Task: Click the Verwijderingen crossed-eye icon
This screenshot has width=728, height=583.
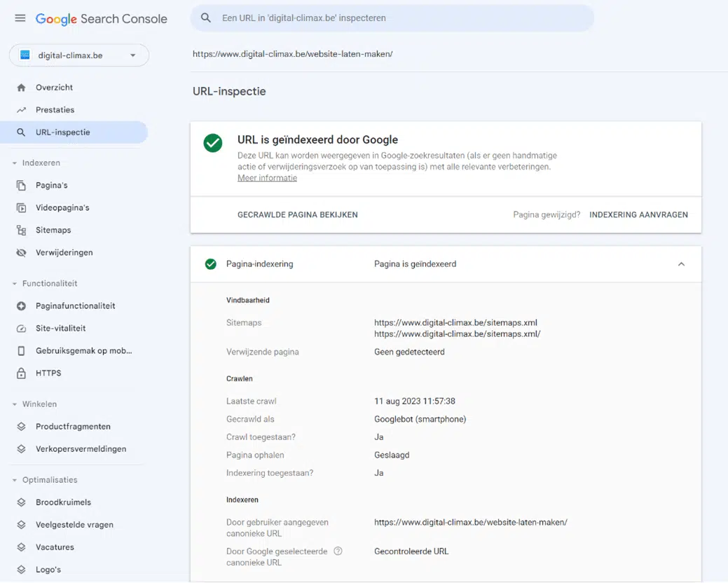Action: [21, 252]
